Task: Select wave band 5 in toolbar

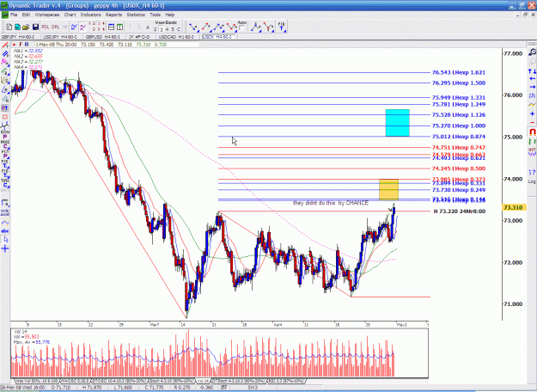Action: click(173, 29)
